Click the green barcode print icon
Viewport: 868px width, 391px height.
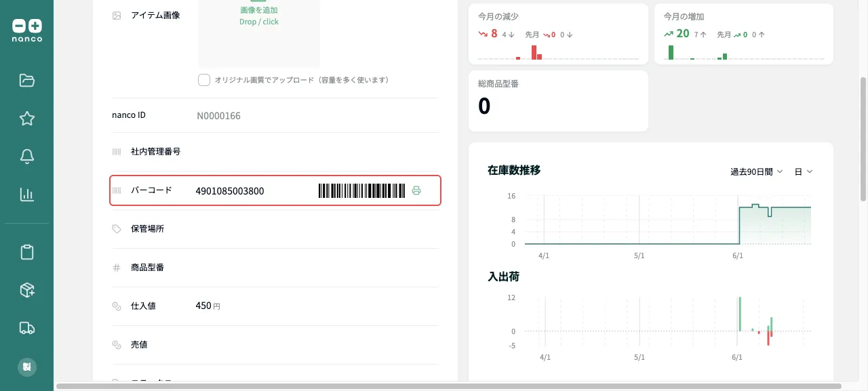tap(416, 190)
